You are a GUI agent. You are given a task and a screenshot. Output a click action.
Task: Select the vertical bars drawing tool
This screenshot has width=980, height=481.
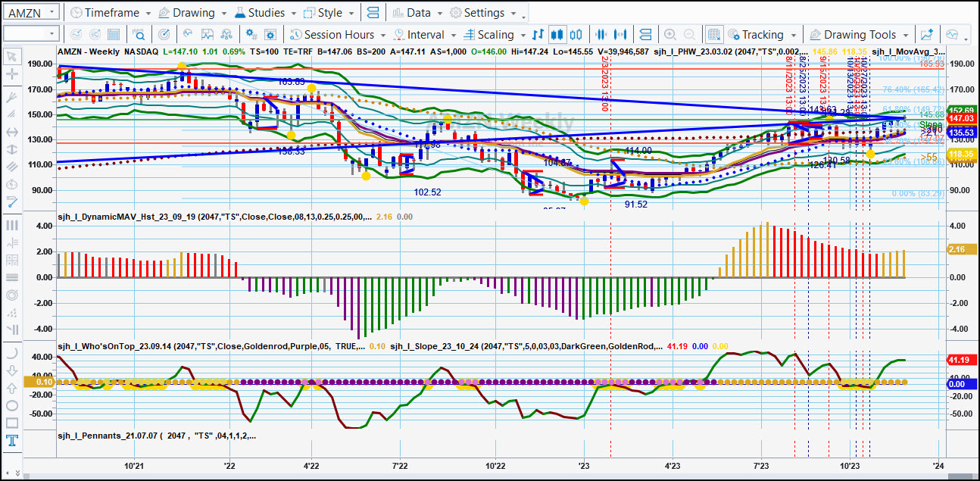tap(11, 225)
